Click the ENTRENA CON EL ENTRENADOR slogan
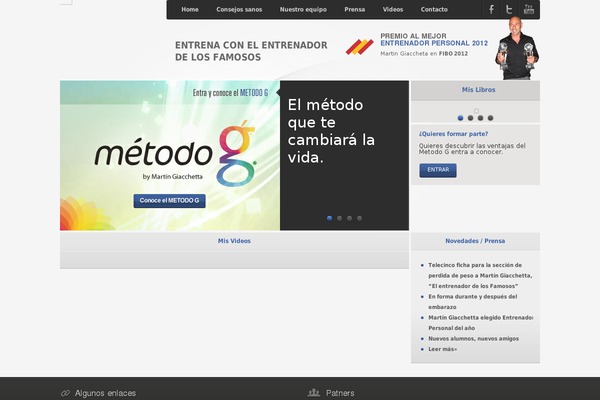The height and width of the screenshot is (400, 600). [251, 51]
